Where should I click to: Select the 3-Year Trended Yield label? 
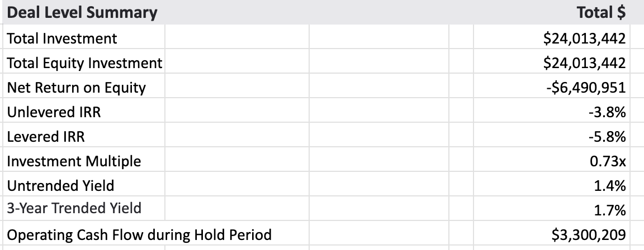pyautogui.click(x=74, y=209)
